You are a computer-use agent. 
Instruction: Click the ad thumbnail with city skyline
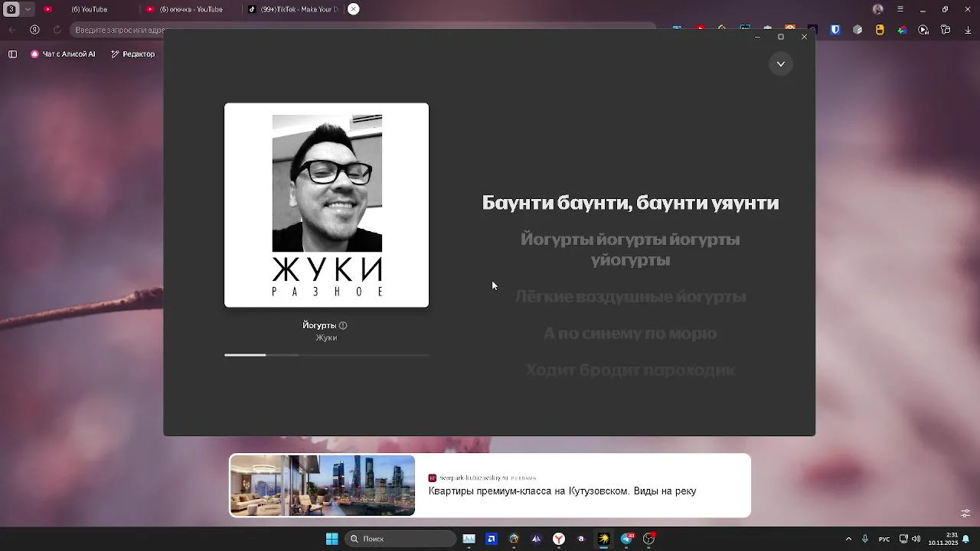pos(322,485)
